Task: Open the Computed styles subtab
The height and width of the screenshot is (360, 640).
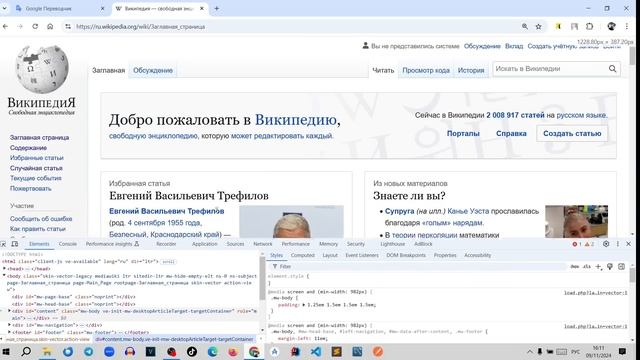Action: (302, 256)
